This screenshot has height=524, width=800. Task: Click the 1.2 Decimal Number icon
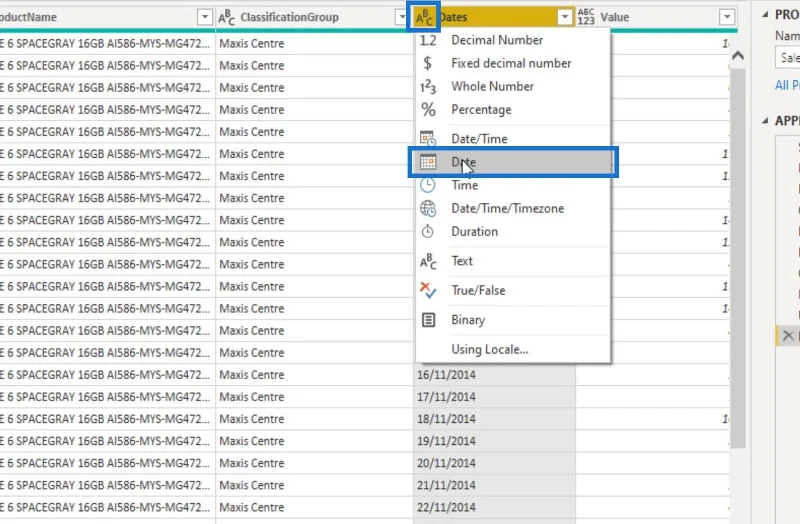pos(428,40)
